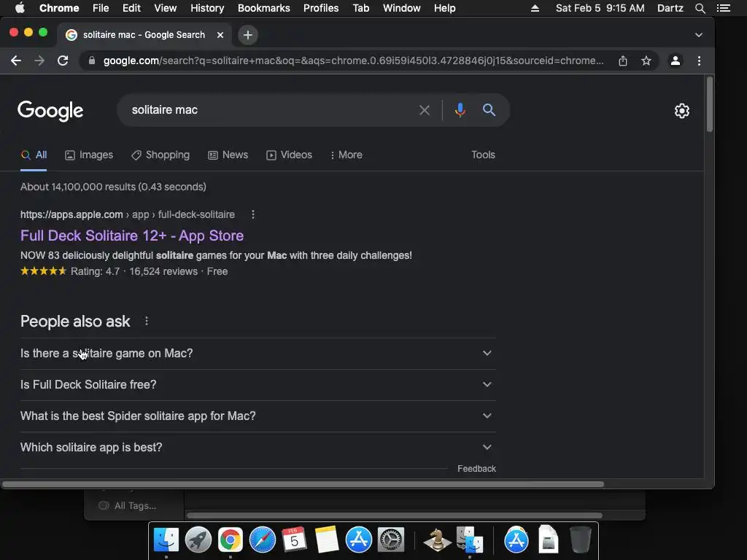The height and width of the screenshot is (560, 747).
Task: Open Notes from the dock
Action: (x=326, y=540)
